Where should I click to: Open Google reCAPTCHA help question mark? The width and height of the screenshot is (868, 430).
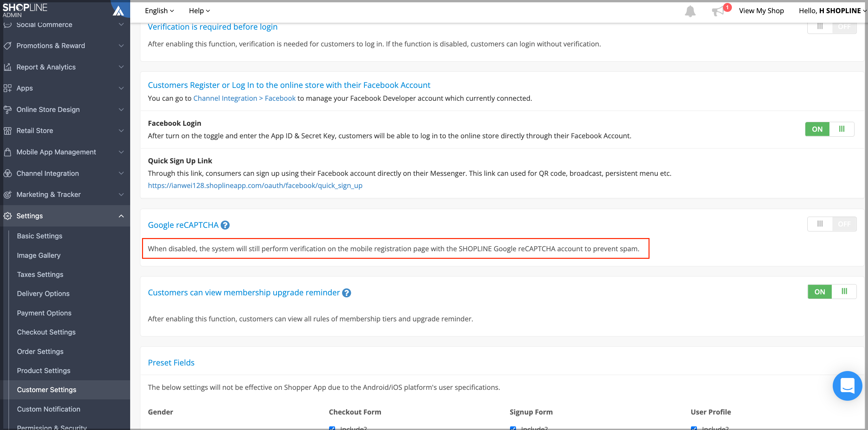225,225
